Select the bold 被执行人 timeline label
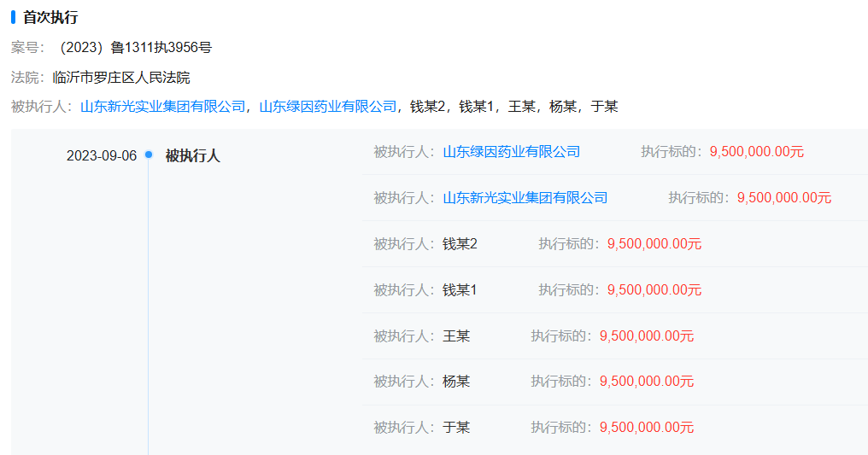The image size is (868, 455). [x=192, y=156]
